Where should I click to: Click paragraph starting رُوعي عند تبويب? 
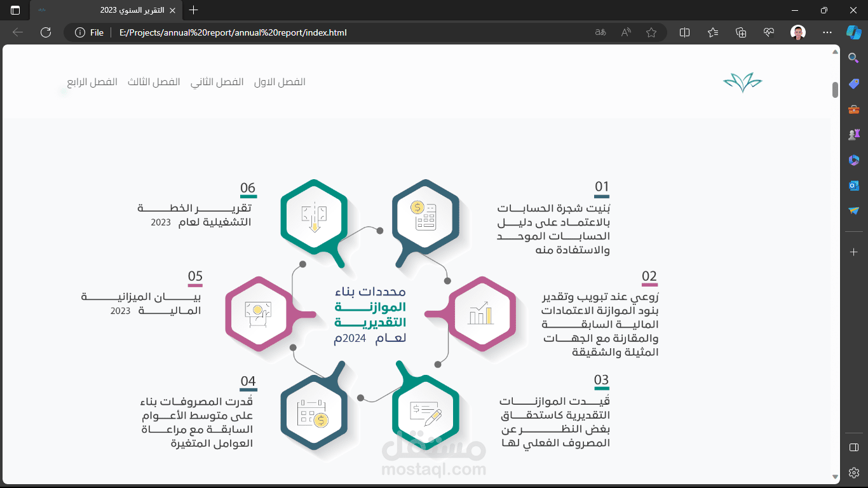[600, 324]
